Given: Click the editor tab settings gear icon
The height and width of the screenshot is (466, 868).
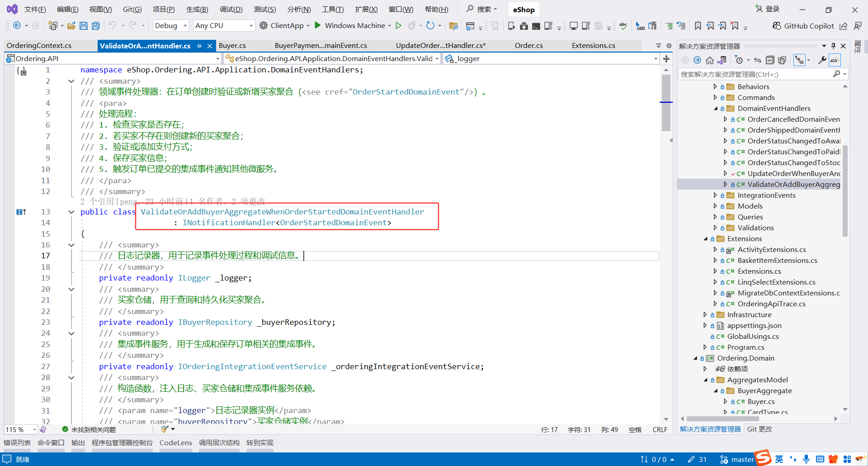Looking at the screenshot, I should (669, 46).
